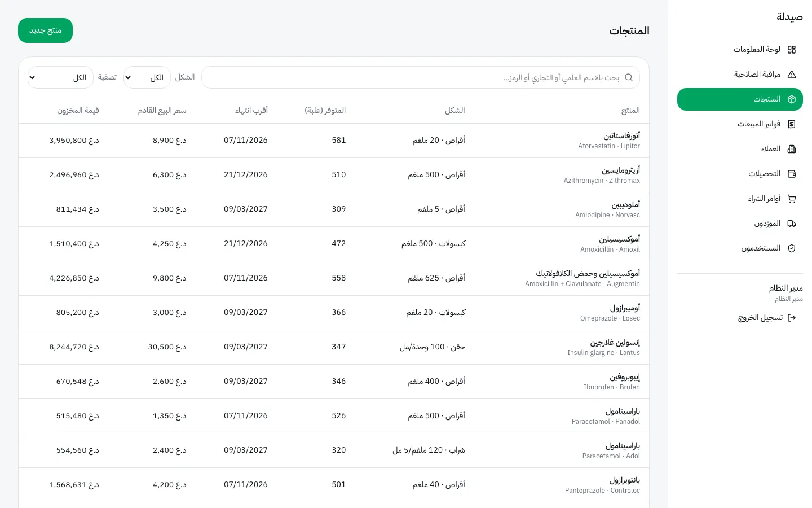Viewport: 812px width, 508px height.
Task: Click the logout arrow icon (تسجيل الخروج)
Action: (x=792, y=318)
